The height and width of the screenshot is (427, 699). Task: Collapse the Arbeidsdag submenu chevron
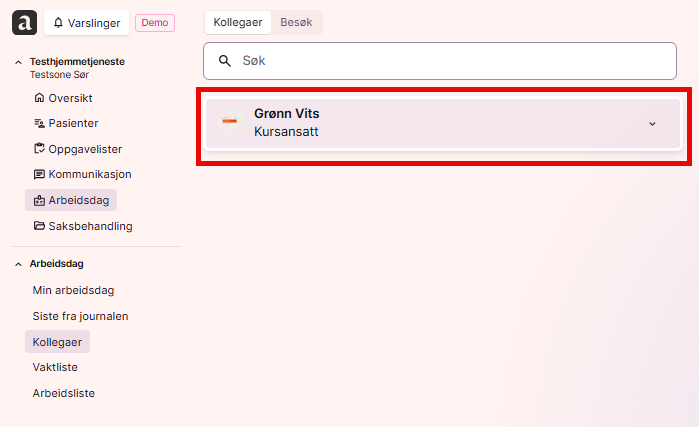click(18, 264)
